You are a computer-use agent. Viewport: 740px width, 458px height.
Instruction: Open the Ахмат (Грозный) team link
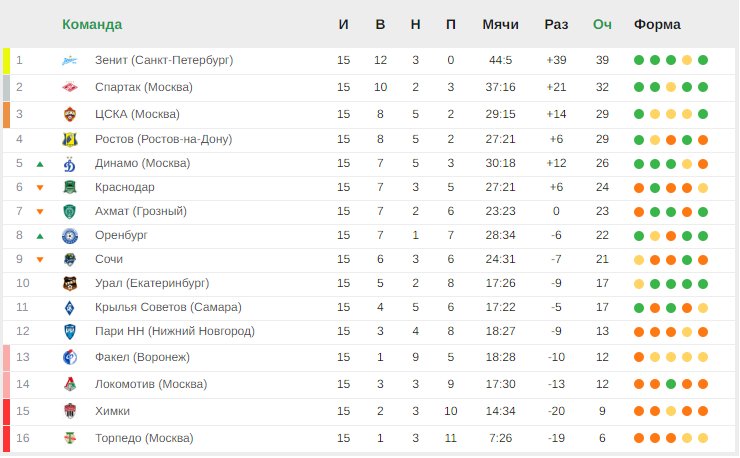[x=141, y=211]
